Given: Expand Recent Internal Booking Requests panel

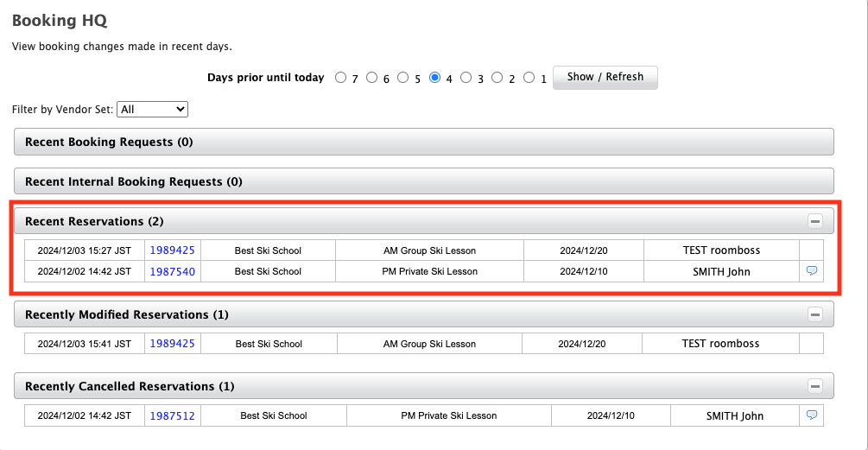Looking at the screenshot, I should (x=423, y=181).
